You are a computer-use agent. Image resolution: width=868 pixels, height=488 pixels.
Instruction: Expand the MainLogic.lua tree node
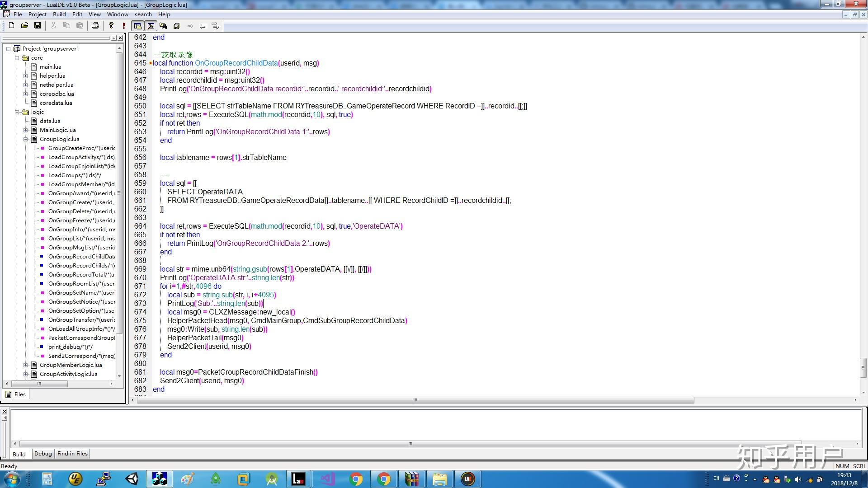tap(26, 130)
